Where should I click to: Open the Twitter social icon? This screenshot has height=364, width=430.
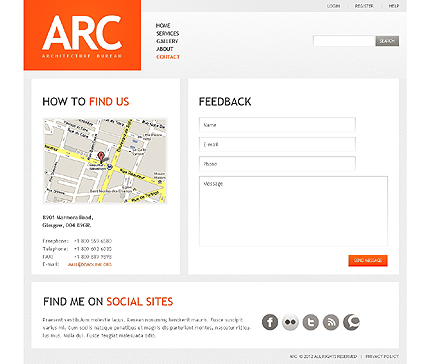click(x=310, y=322)
